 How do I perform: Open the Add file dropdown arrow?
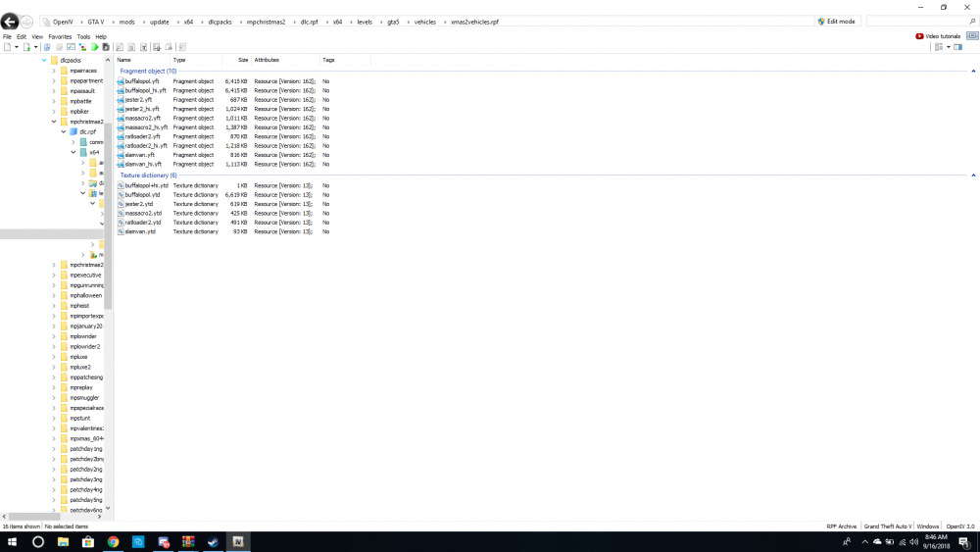coord(35,47)
